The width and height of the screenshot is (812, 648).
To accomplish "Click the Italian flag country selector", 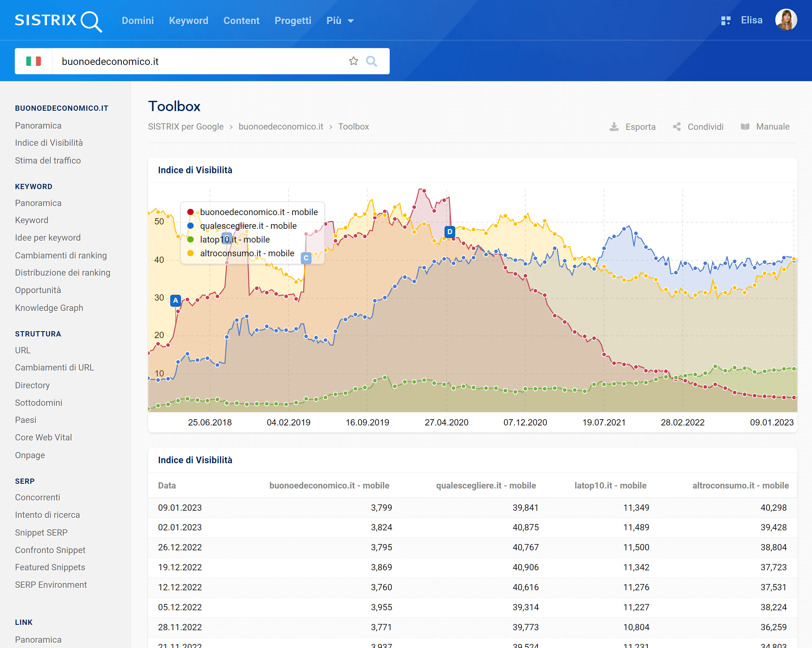I will click(33, 61).
